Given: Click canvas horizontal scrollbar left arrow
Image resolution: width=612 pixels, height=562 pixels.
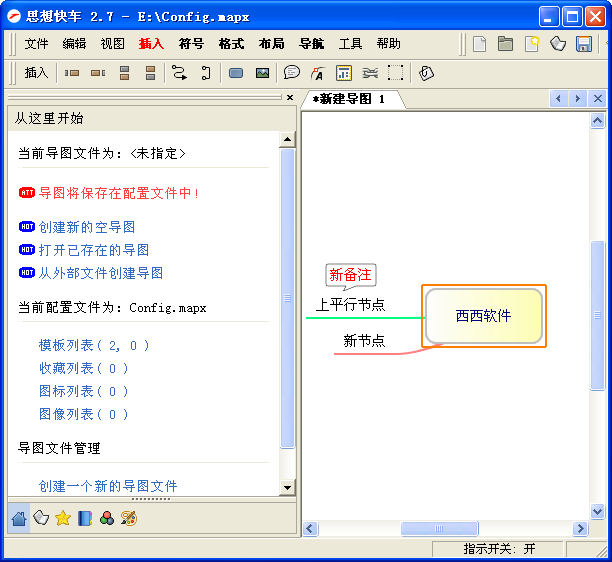Looking at the screenshot, I should point(310,528).
